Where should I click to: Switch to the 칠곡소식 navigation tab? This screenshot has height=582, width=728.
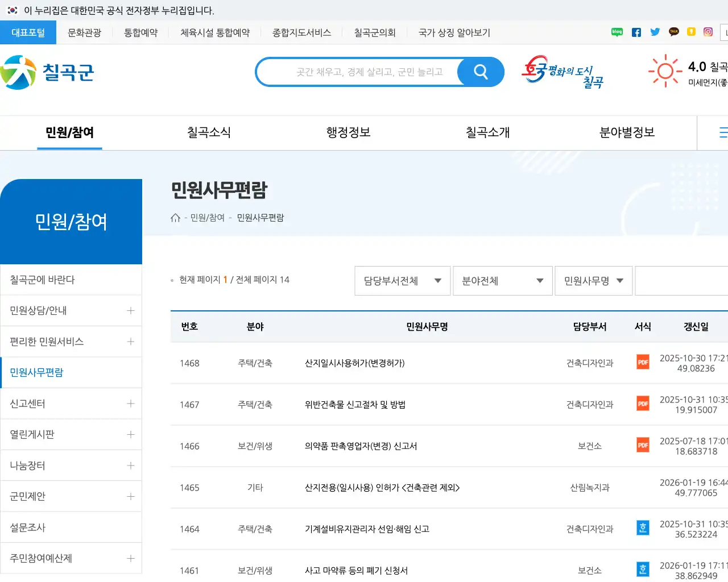click(208, 132)
